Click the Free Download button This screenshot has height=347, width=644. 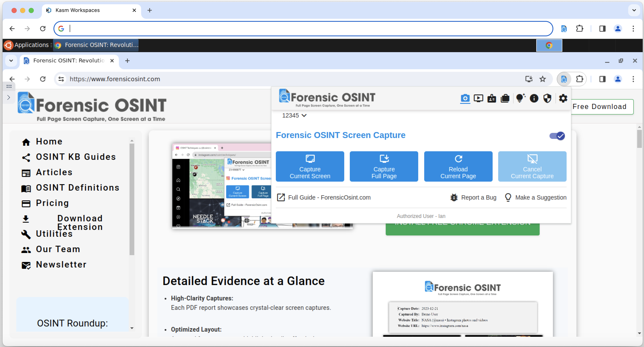(x=602, y=107)
